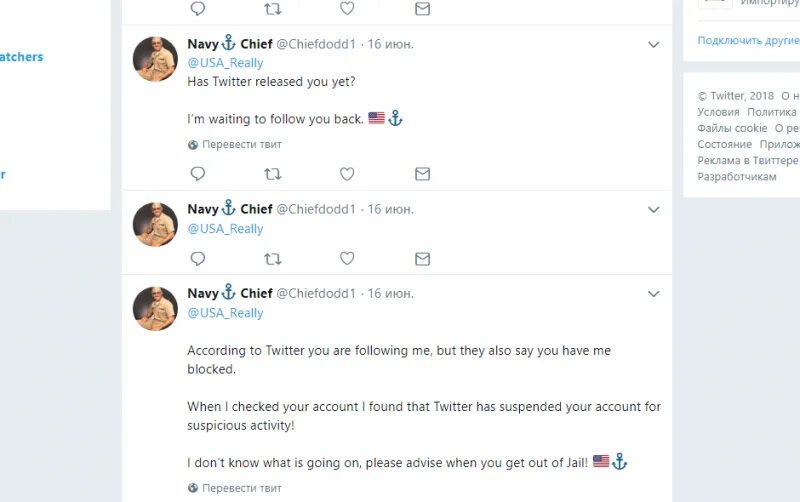The width and height of the screenshot is (800, 502).
Task: Click the Navy Chief avatar on the "According to Twitter" tweet
Action: pyautogui.click(x=155, y=308)
